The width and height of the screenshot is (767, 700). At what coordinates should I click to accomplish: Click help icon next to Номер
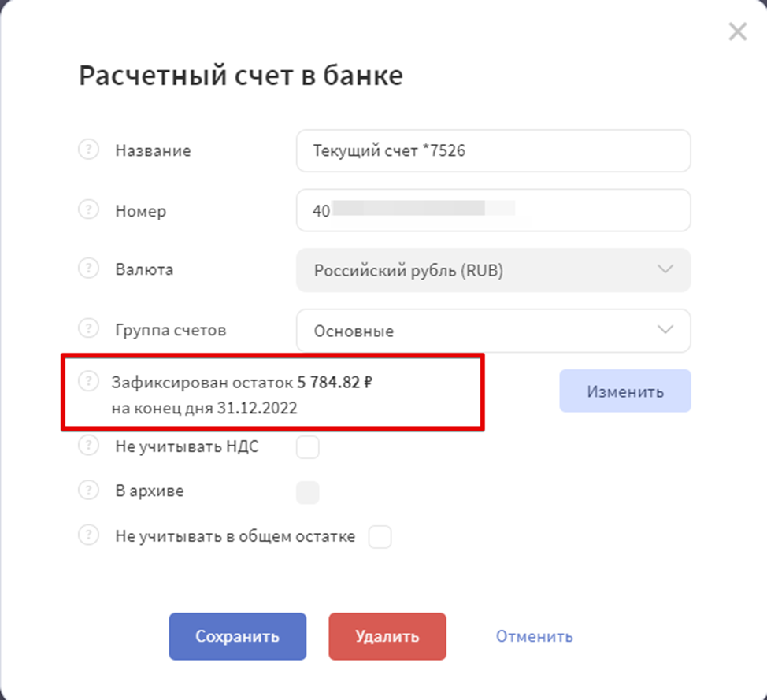tap(88, 209)
